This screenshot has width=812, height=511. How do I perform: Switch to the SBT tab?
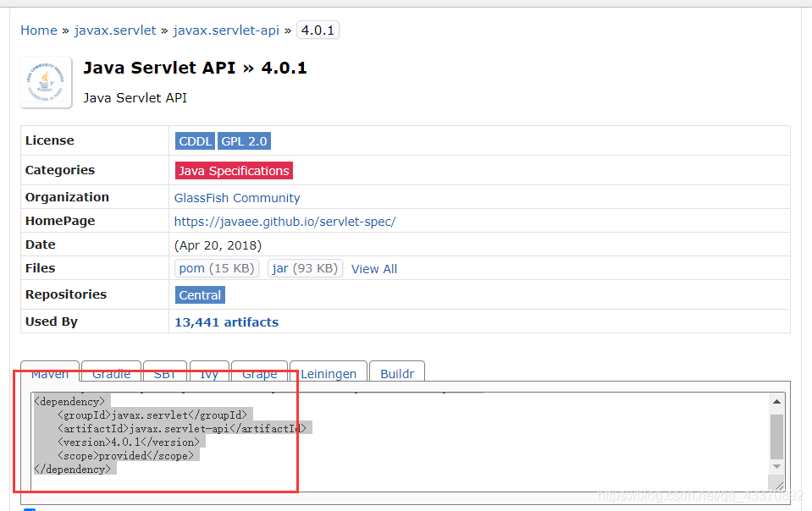click(x=164, y=371)
